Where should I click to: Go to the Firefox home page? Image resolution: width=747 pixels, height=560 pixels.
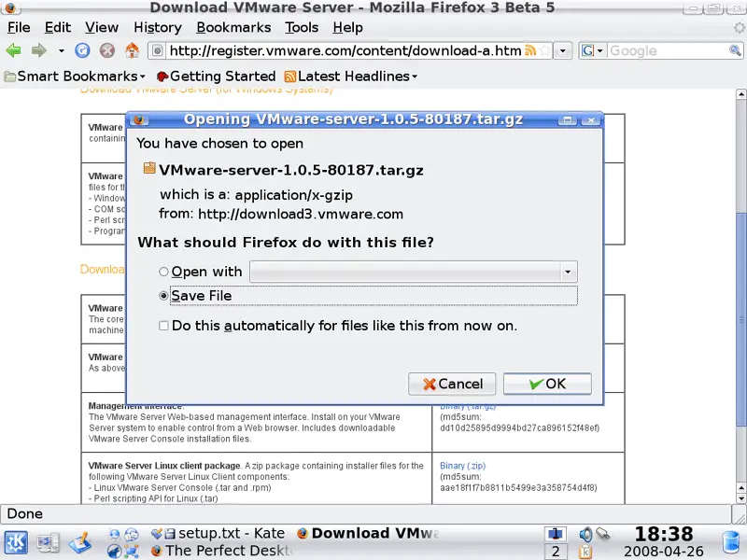point(132,50)
